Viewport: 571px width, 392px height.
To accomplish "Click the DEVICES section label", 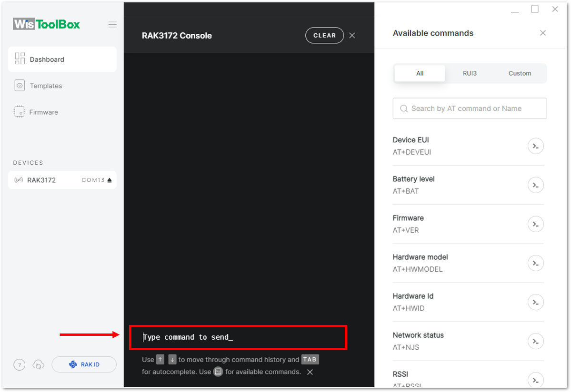I will coord(28,163).
